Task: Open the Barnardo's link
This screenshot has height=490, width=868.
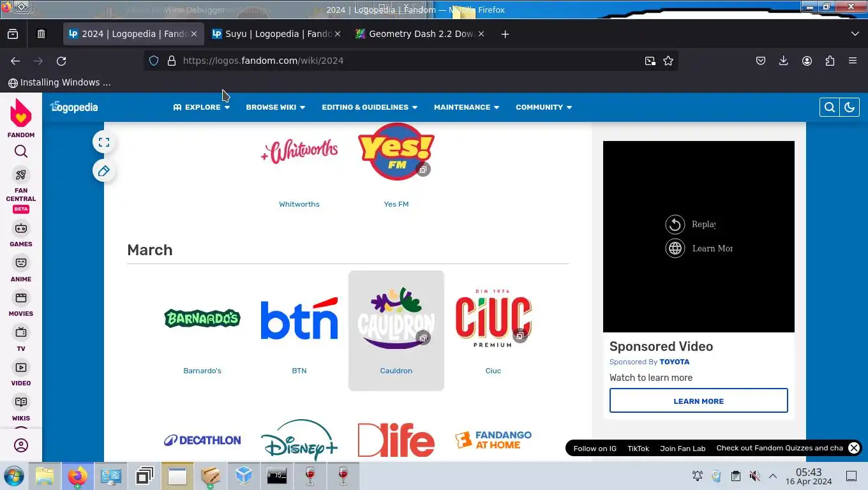Action: pos(202,371)
